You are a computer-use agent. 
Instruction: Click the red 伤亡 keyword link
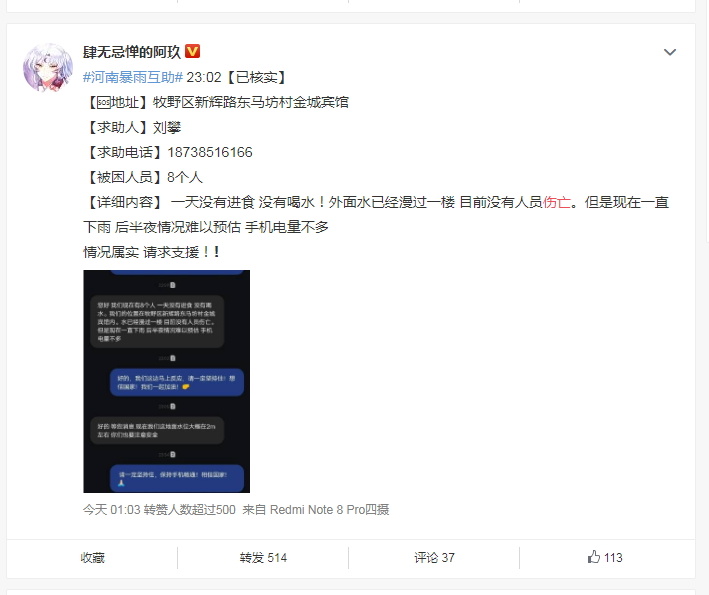(x=557, y=202)
